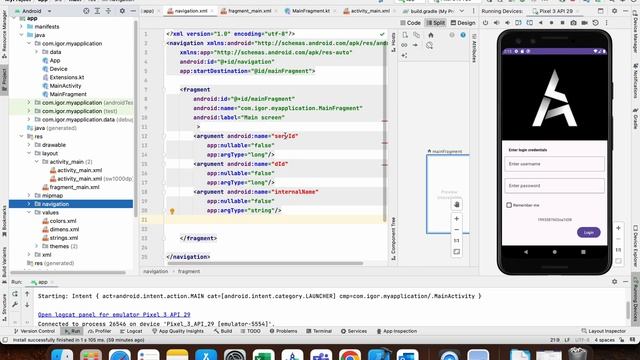The height and width of the screenshot is (360, 640).
Task: Click the New Destination icon in nav editor
Action: (405, 35)
